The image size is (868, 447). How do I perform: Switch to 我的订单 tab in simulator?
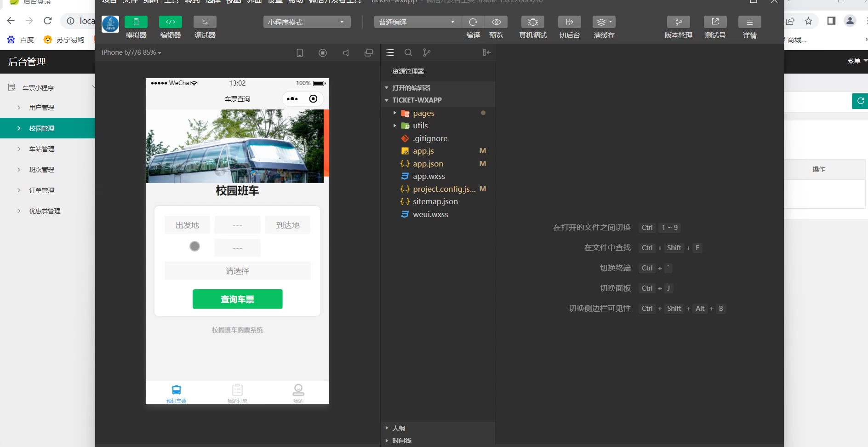[237, 393]
